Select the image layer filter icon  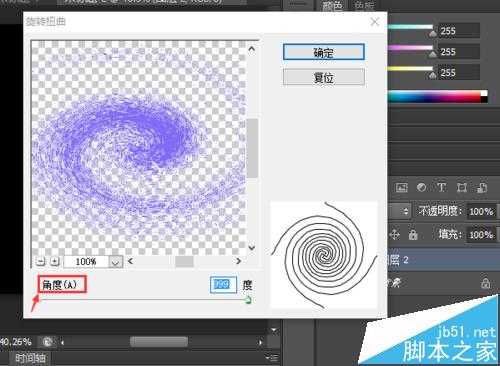tap(402, 188)
